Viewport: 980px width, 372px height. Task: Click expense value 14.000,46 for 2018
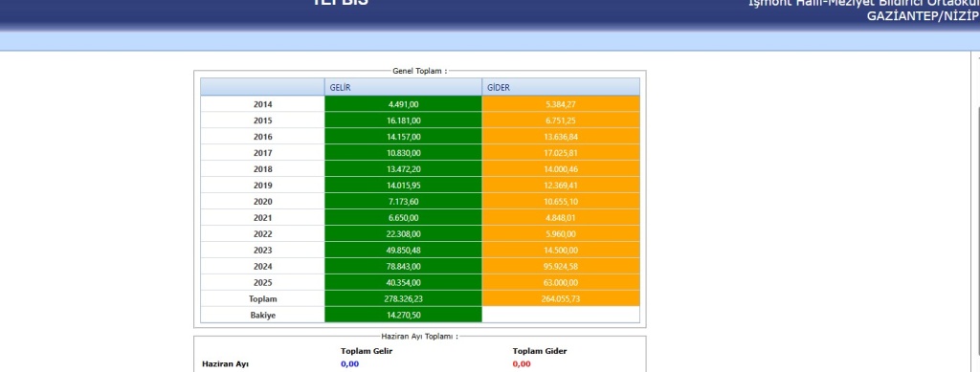[561, 169]
